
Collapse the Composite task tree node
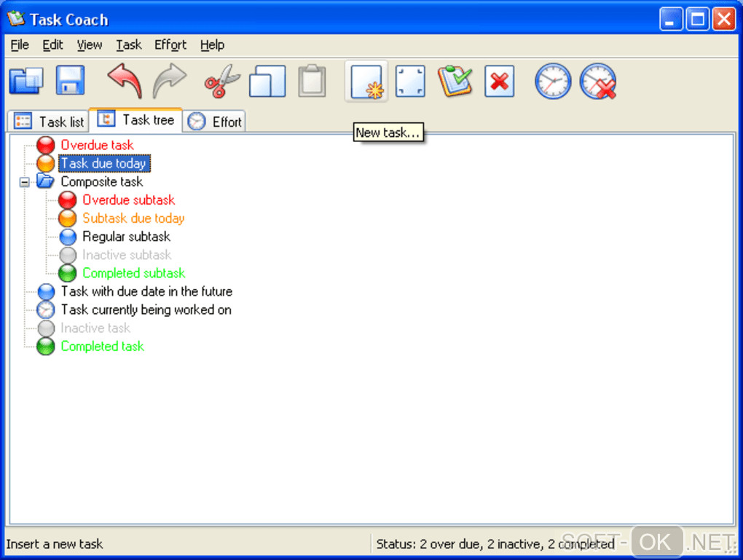[24, 182]
